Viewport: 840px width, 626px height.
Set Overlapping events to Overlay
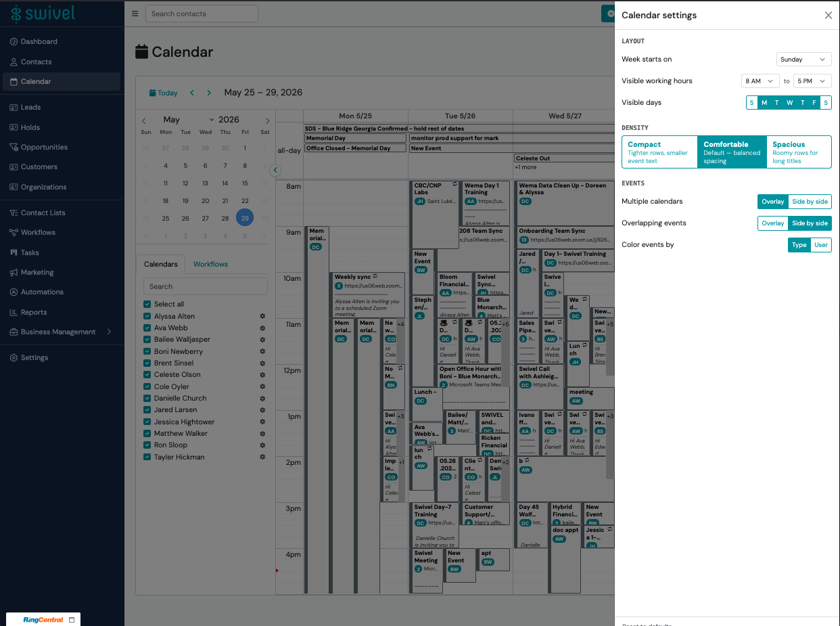[773, 223]
